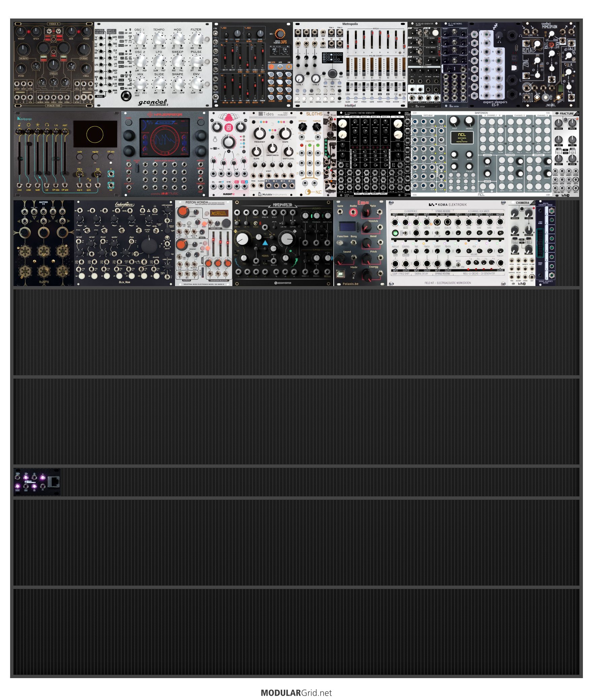The height and width of the screenshot is (700, 593).
Task: Click the circular waveform display on Polygogo
Action: [x=95, y=134]
